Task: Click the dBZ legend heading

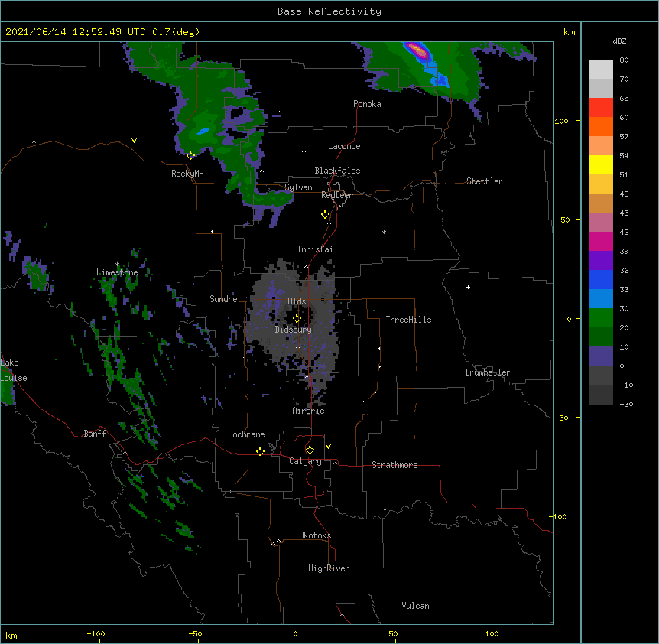Action: click(619, 41)
